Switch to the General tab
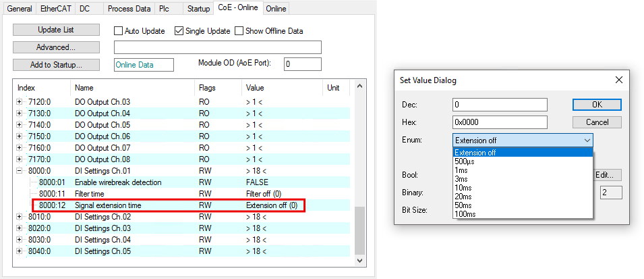 point(20,8)
